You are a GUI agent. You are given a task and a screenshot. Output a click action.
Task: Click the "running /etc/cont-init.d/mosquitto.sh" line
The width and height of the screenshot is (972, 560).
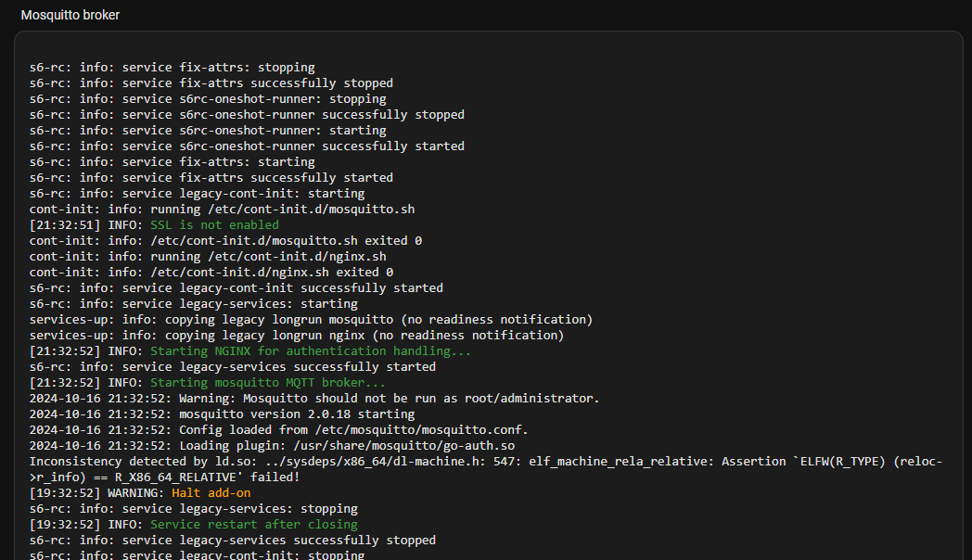pos(222,210)
